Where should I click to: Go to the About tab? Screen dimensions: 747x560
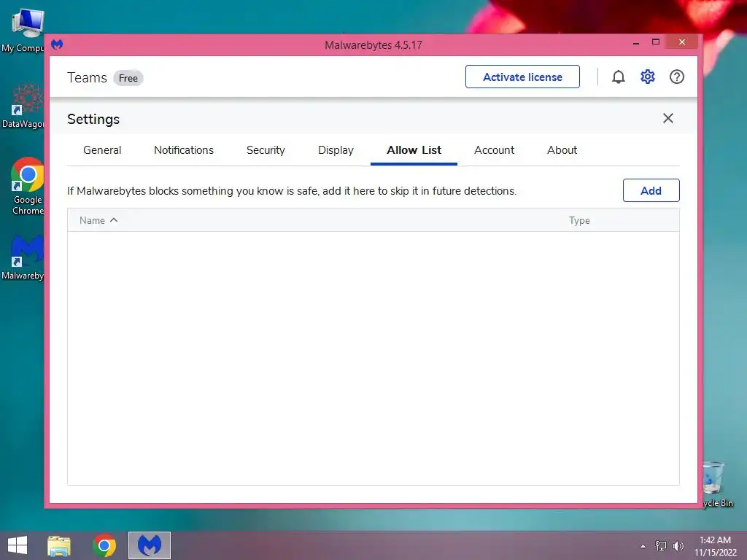562,150
